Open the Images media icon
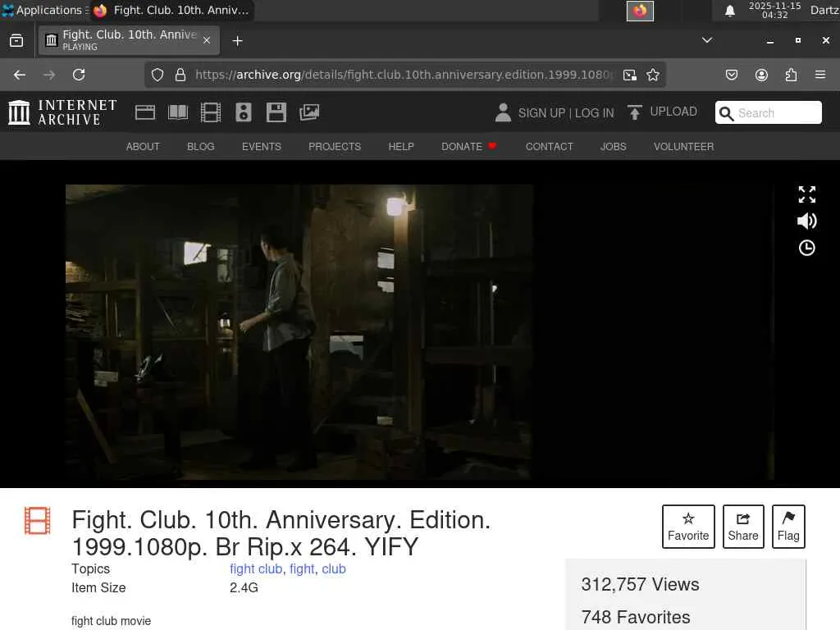The width and height of the screenshot is (840, 630). pos(309,112)
